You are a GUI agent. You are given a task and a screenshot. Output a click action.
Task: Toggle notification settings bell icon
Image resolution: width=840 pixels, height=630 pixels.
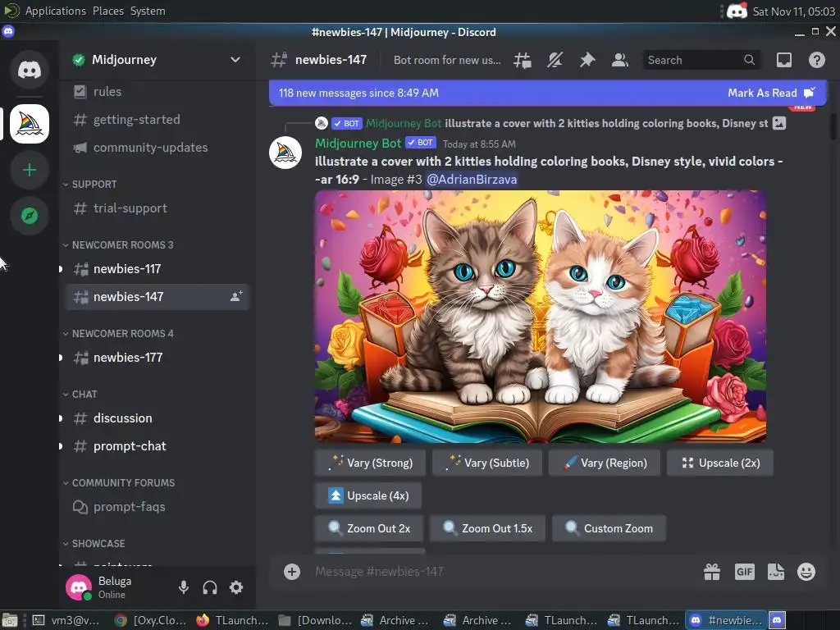(555, 60)
